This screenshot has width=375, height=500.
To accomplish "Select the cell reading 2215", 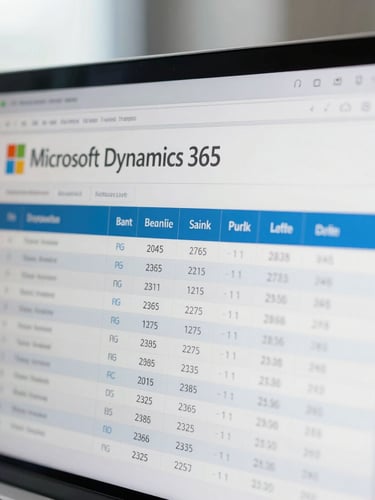I will tap(196, 271).
